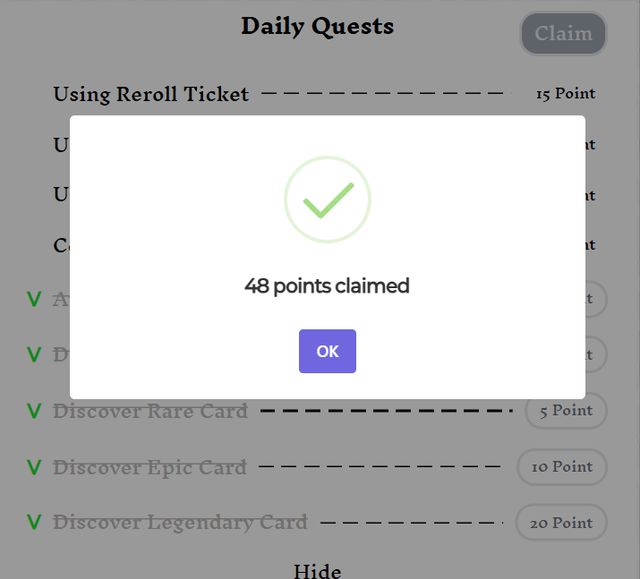Viewport: 640px width, 579px height.
Task: Select the Using Reroll Ticket quest
Action: [151, 95]
